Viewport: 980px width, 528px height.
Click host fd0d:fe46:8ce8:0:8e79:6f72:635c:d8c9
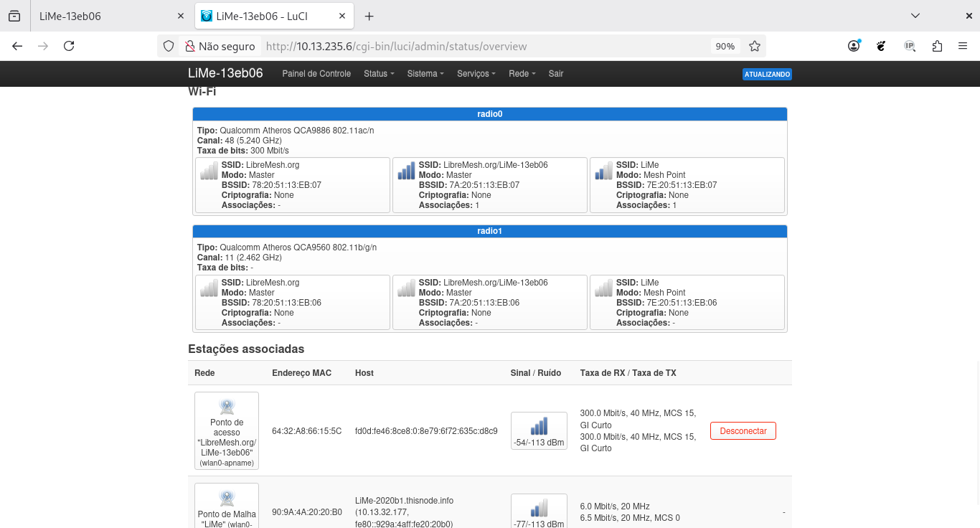[426, 431]
